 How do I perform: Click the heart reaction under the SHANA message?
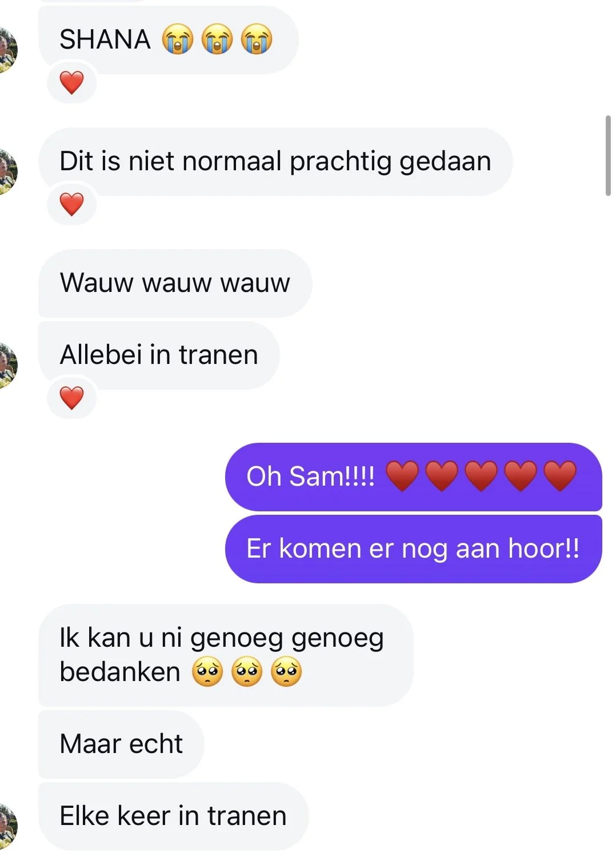[x=71, y=83]
